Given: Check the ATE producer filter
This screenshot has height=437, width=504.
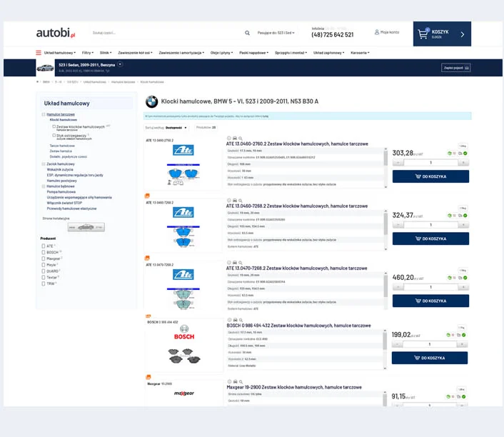Looking at the screenshot, I should [44, 246].
